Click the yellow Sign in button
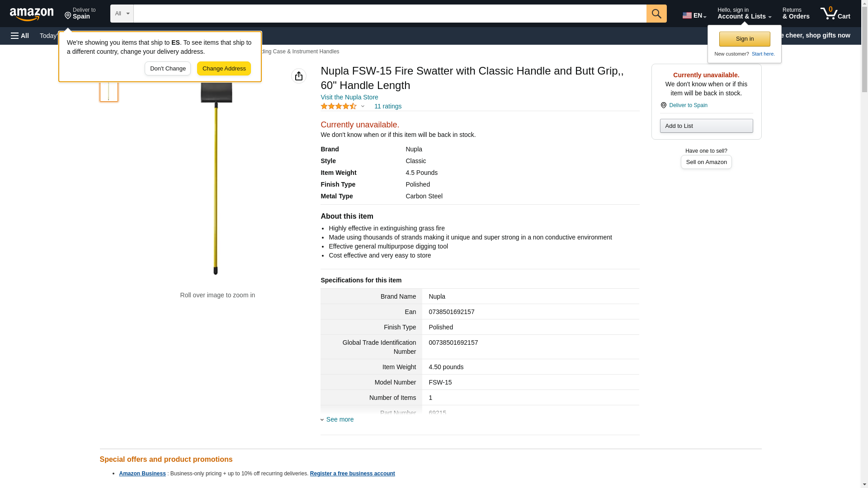The image size is (868, 488). pyautogui.click(x=745, y=39)
